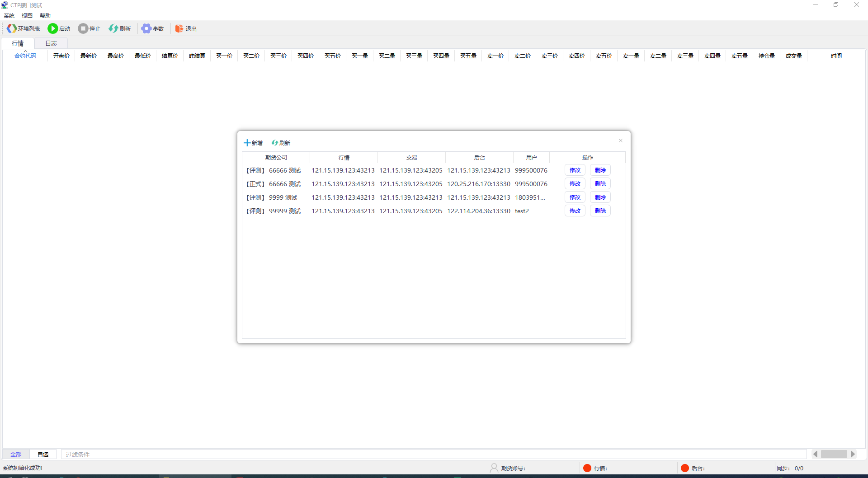This screenshot has width=868, height=478.
Task: Click the 持仓量 column header
Action: point(767,56)
